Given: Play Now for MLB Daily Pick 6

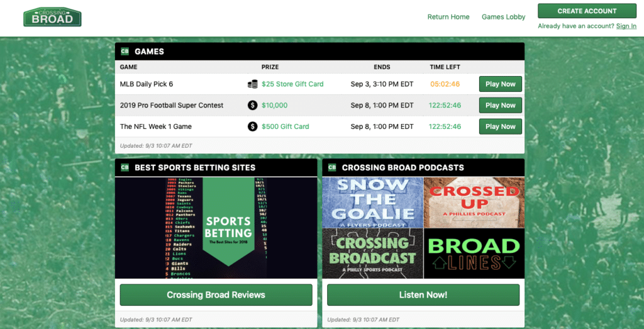Looking at the screenshot, I should [x=500, y=84].
